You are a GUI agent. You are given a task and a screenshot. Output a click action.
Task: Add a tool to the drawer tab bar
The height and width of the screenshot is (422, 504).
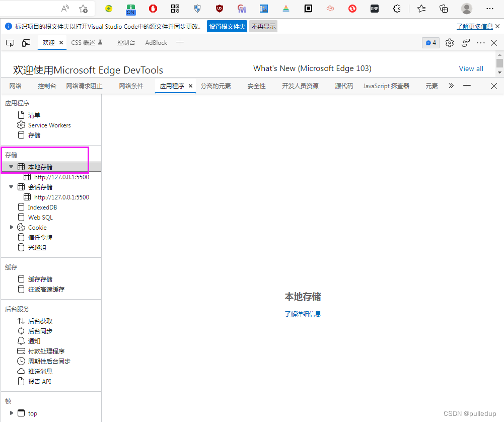click(467, 86)
